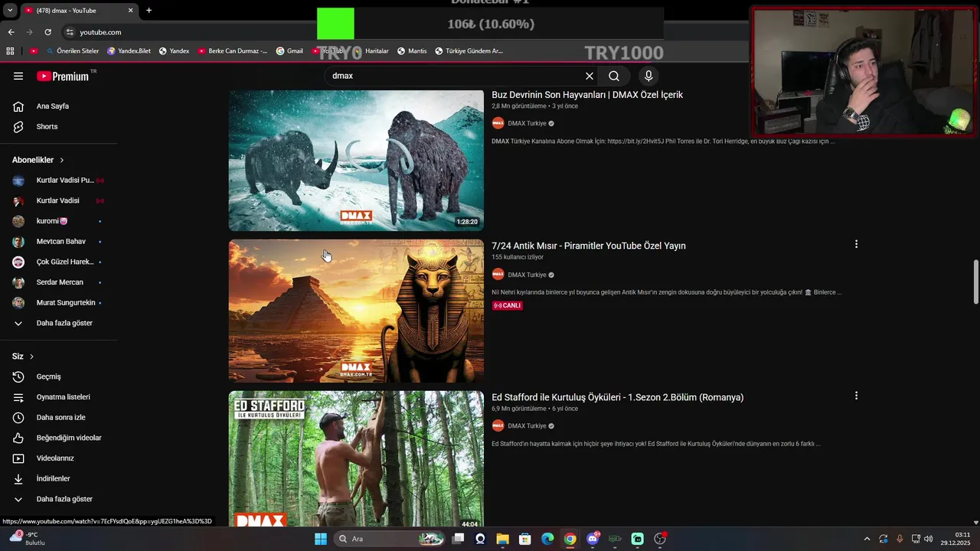Open Türkiye Gündem Ar... bookmark
Image resolution: width=980 pixels, height=551 pixels.
pos(469,51)
